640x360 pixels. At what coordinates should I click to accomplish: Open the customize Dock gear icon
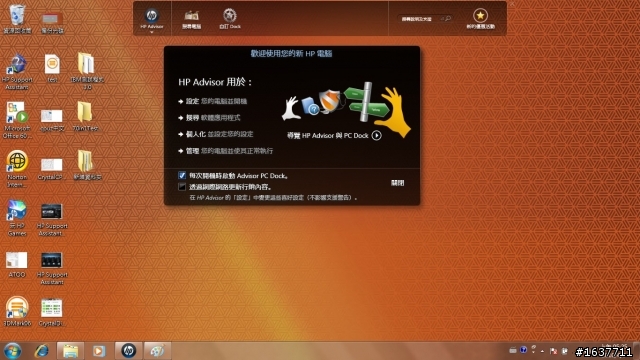pyautogui.click(x=230, y=19)
